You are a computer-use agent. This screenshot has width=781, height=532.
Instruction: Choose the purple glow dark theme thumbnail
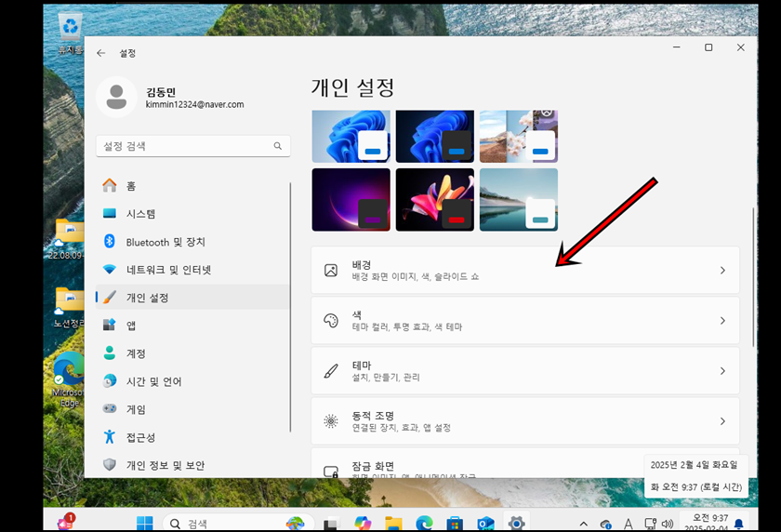[x=351, y=200]
